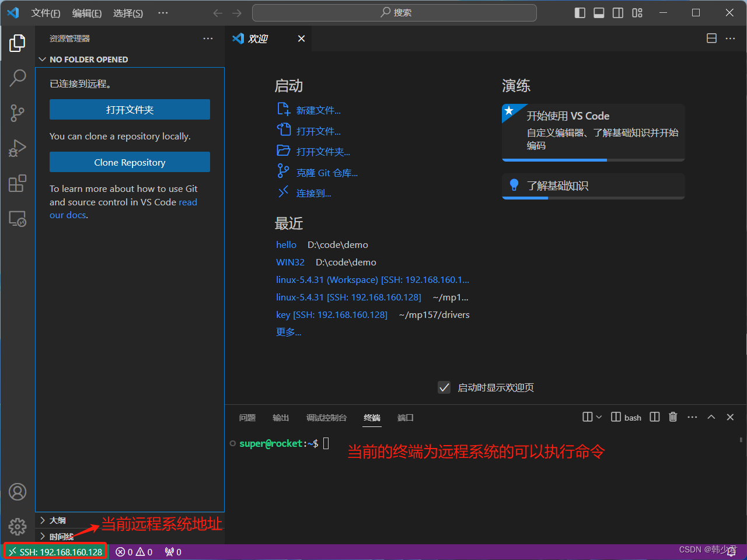
Task: Expand the 时间线 timeline section
Action: 130,536
